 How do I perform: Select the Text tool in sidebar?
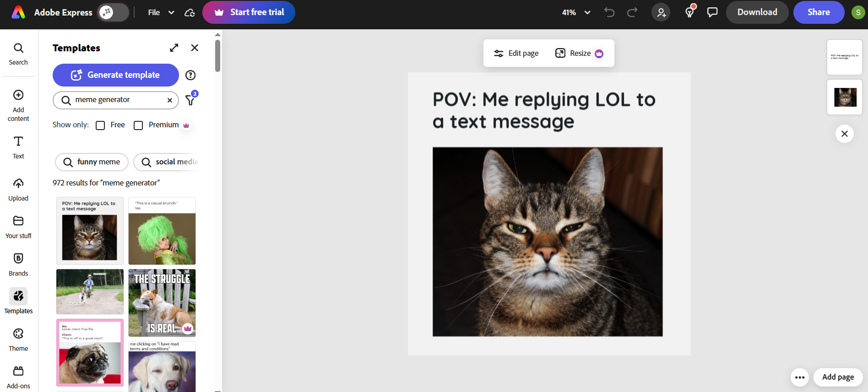click(18, 147)
